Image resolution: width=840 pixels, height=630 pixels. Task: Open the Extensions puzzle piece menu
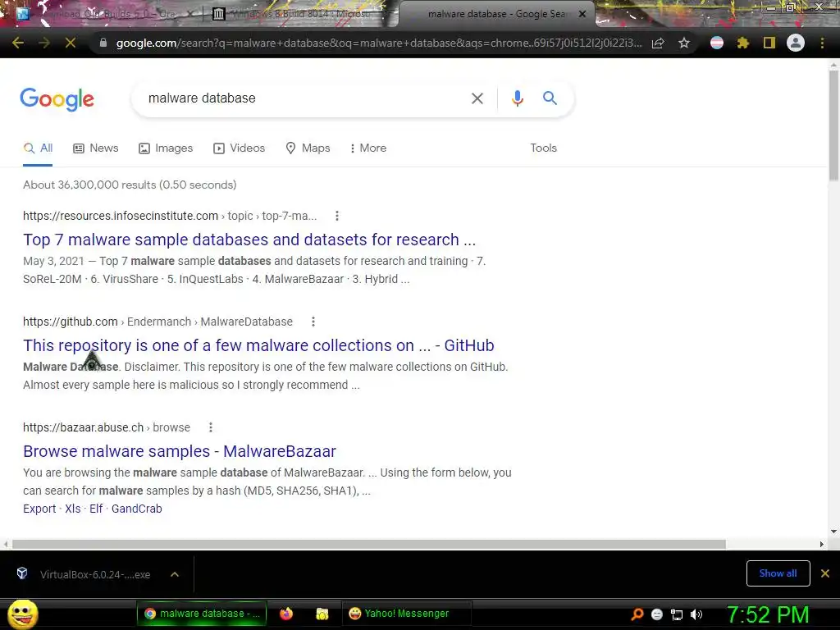pos(743,43)
